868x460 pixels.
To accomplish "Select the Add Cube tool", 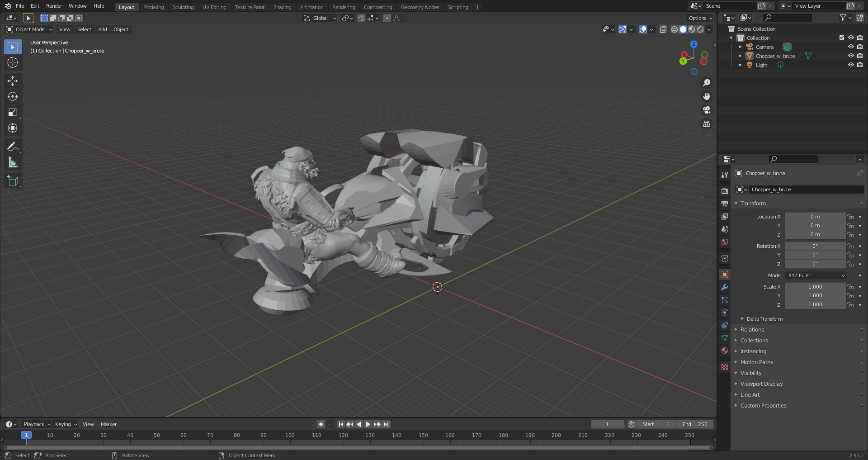I will [13, 180].
